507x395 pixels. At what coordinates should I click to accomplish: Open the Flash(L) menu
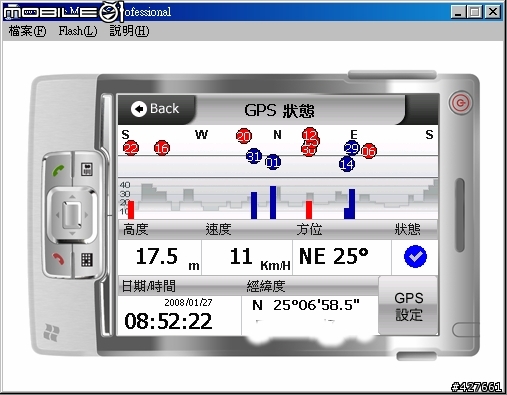point(78,31)
